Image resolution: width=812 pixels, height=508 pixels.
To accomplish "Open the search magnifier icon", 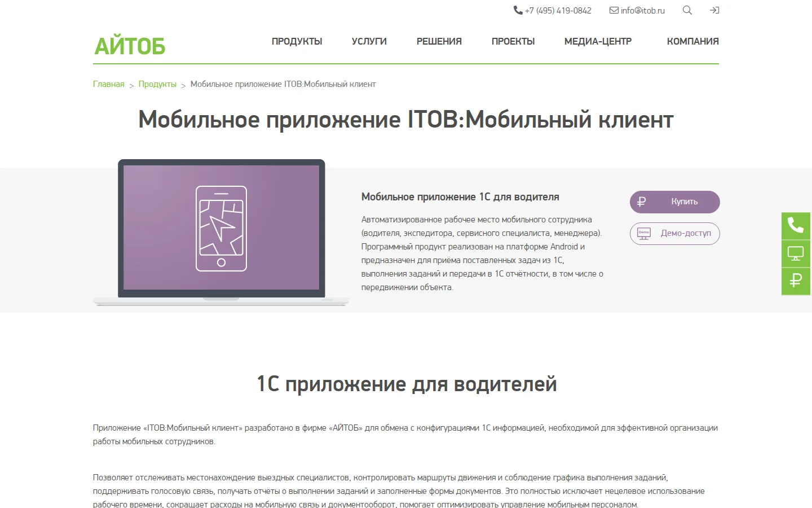I will click(x=687, y=10).
